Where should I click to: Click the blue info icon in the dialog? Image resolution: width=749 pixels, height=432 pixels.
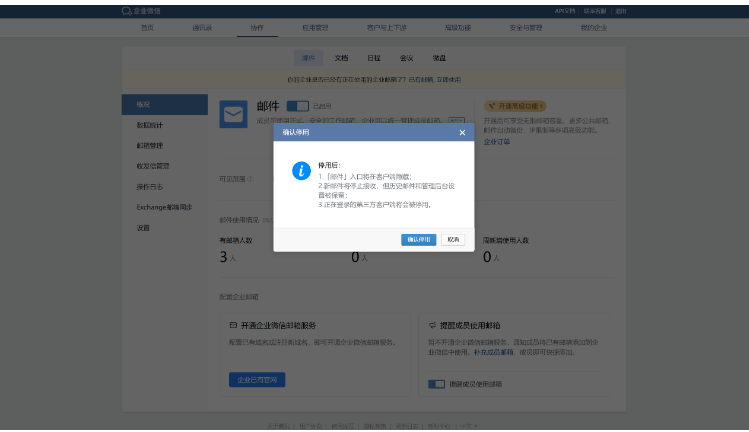300,171
